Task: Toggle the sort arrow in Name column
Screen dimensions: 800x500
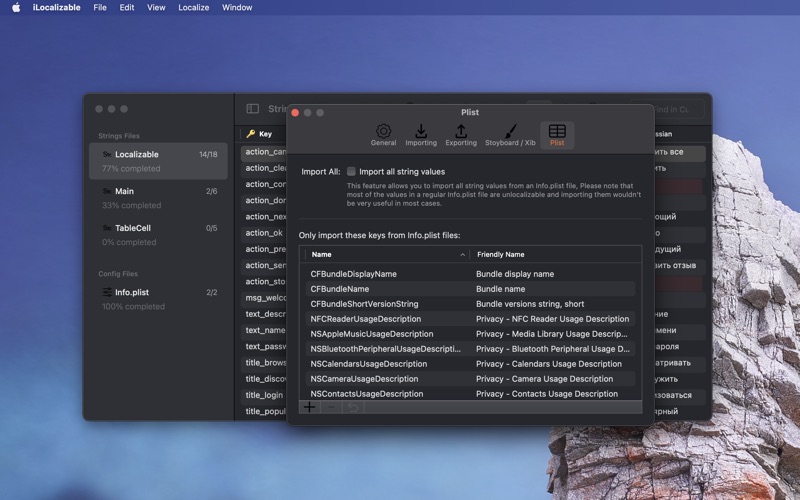Action: tap(462, 255)
